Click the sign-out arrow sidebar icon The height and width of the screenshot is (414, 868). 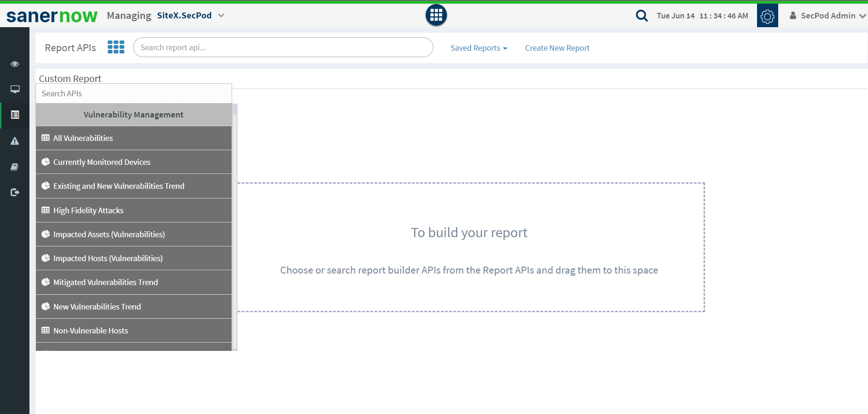click(x=15, y=192)
